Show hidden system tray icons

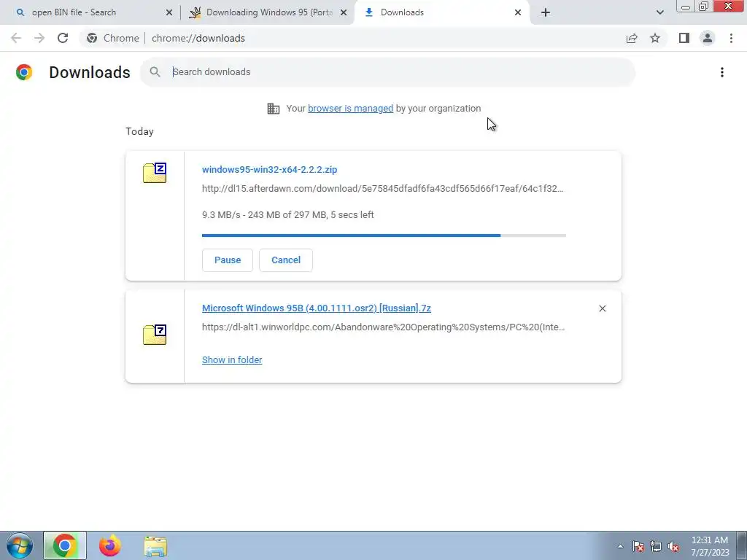620,546
